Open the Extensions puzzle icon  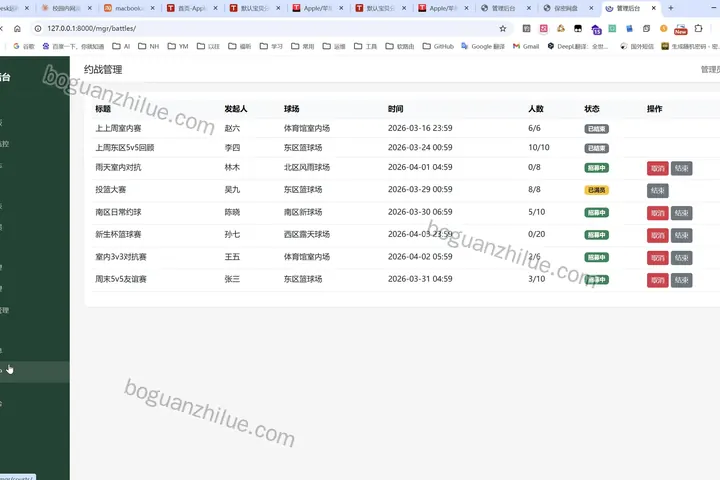[698, 28]
